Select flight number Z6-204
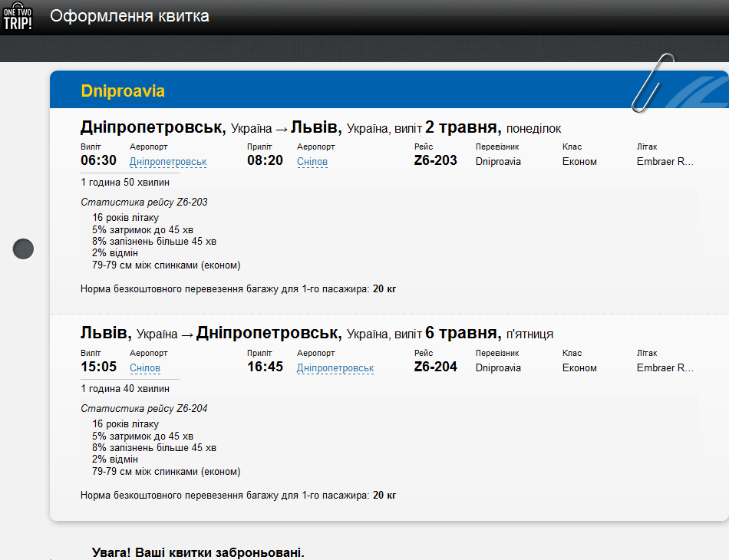This screenshot has width=729, height=560. pos(435,367)
